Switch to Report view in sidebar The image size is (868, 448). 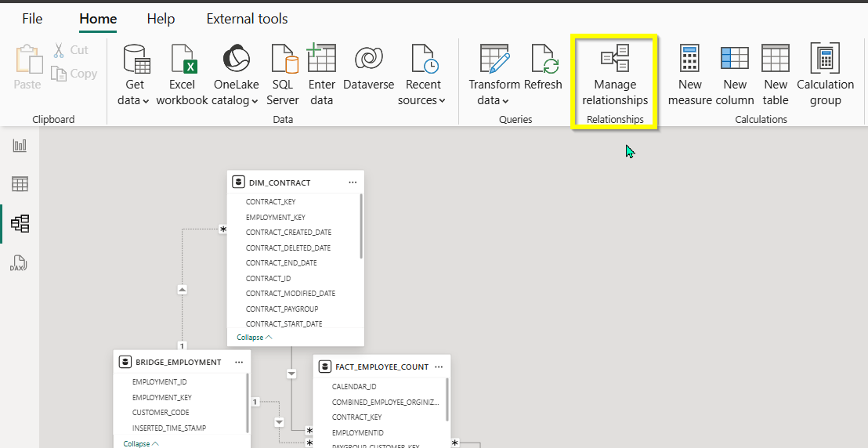pos(20,146)
